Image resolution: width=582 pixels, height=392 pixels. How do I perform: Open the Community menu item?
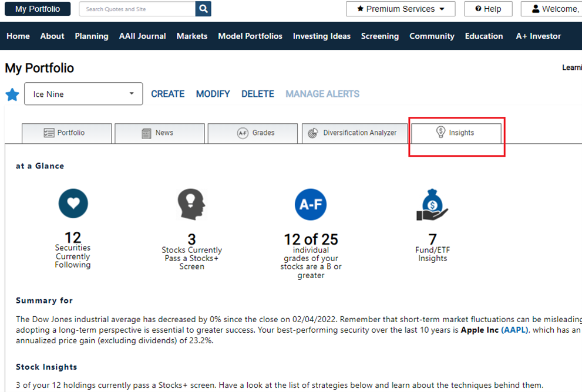pyautogui.click(x=432, y=36)
